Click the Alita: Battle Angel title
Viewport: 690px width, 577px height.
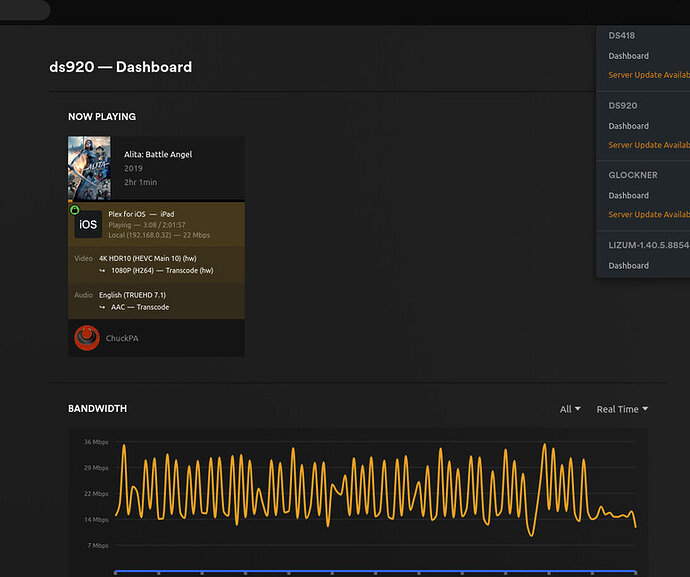[158, 154]
